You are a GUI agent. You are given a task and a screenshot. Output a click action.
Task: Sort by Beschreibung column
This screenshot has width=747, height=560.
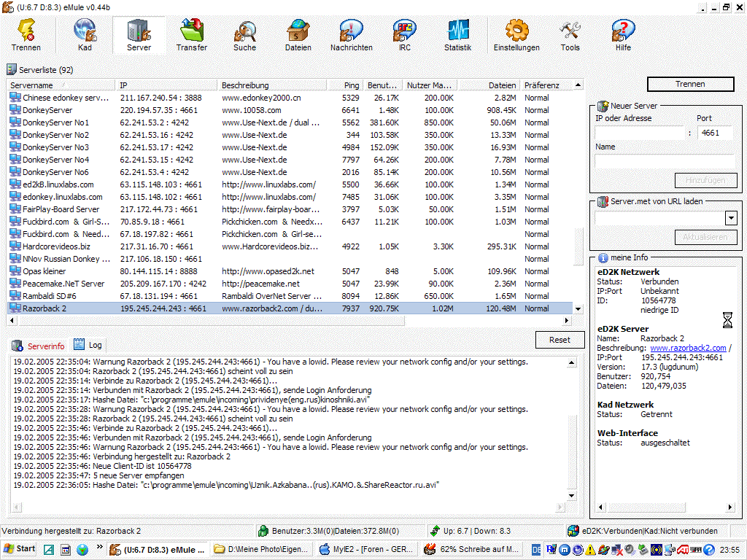273,85
